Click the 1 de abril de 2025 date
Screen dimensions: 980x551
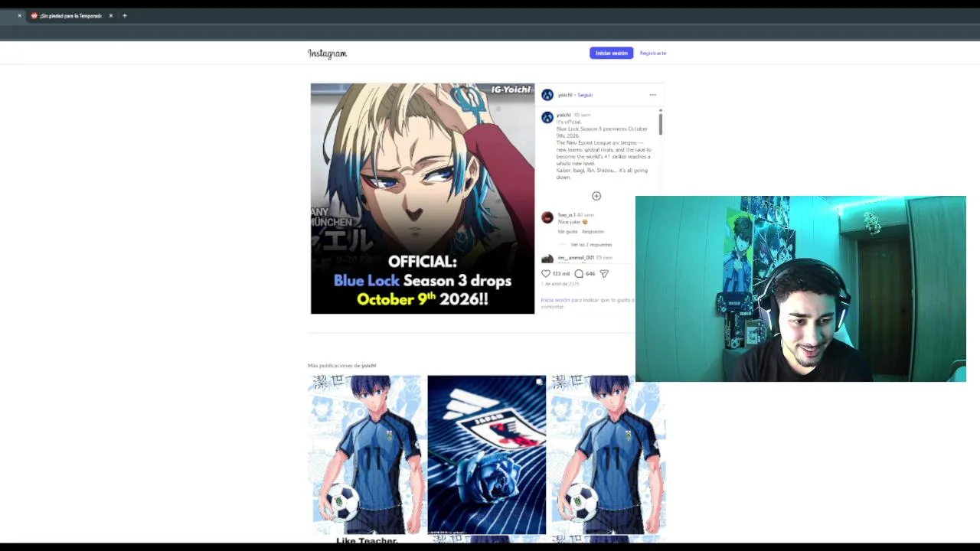[x=560, y=284]
